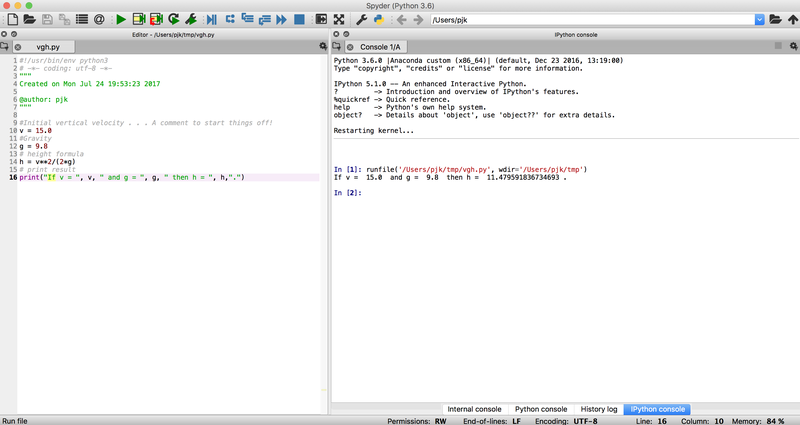Close the vgh.py tab

(18, 47)
